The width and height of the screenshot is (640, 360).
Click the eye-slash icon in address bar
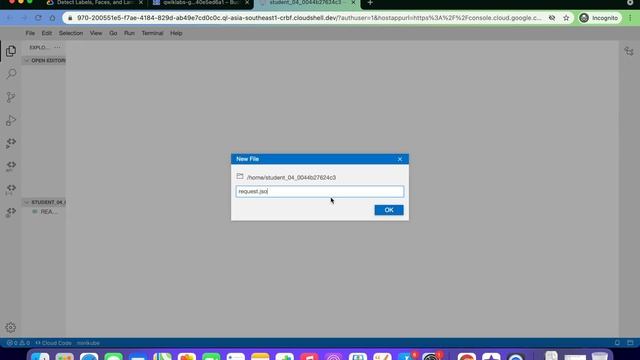pyautogui.click(x=552, y=18)
